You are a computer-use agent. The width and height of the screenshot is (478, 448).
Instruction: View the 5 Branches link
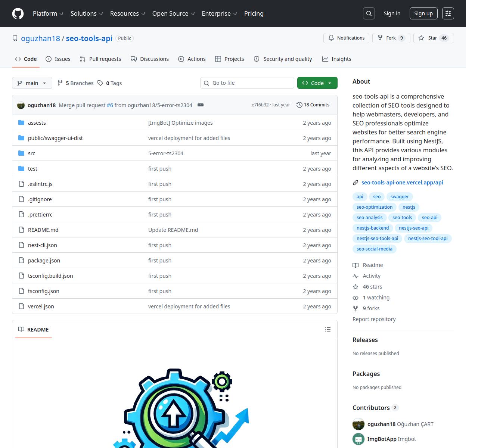pyautogui.click(x=75, y=83)
